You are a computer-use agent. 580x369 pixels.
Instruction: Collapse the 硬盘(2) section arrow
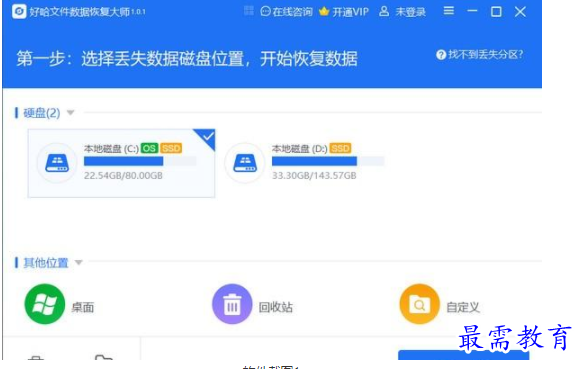71,113
